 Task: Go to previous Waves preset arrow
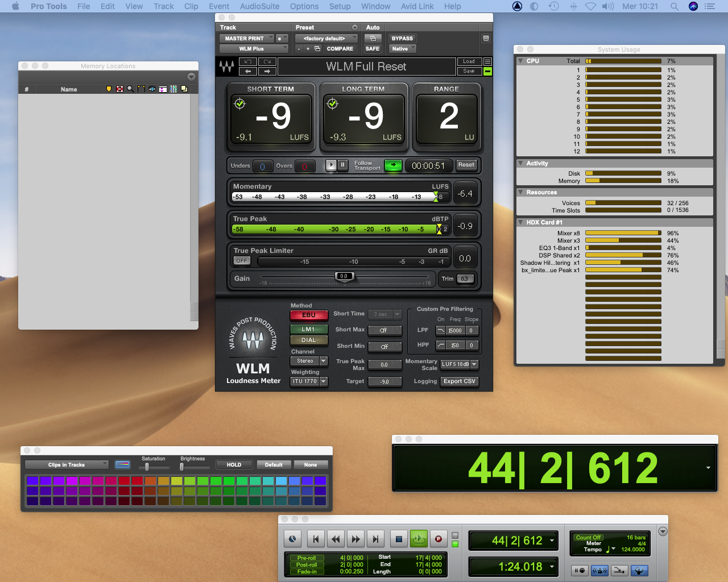point(248,71)
